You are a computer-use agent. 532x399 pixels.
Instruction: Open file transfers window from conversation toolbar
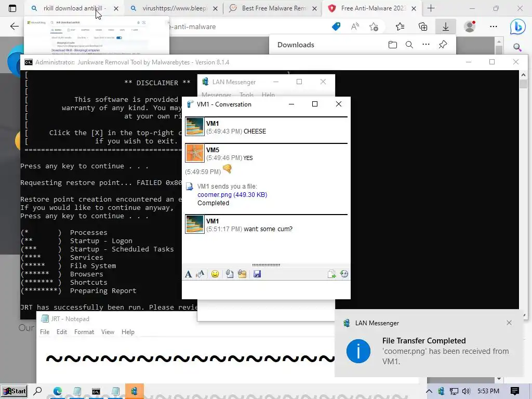[331, 274]
